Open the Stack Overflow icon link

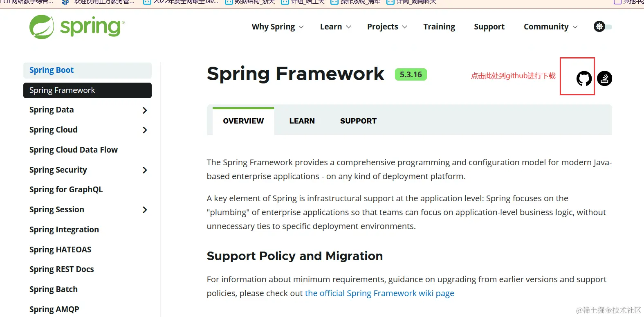604,78
